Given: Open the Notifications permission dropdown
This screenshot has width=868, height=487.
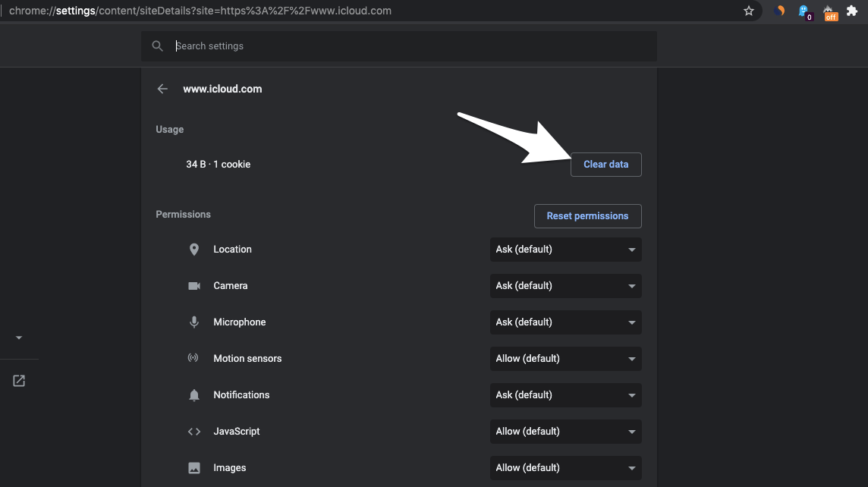Looking at the screenshot, I should (566, 395).
